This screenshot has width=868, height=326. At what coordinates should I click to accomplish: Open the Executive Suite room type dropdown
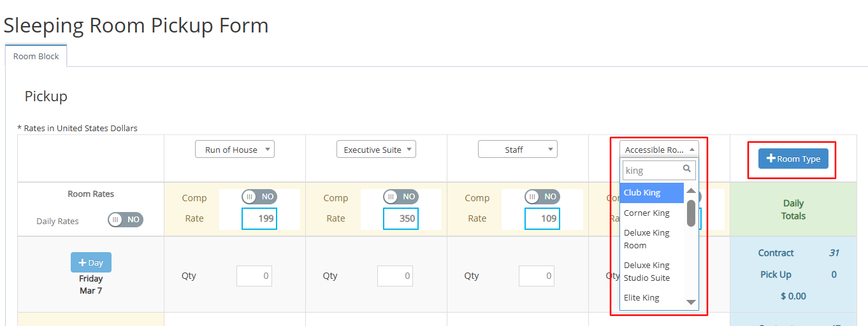[376, 150]
